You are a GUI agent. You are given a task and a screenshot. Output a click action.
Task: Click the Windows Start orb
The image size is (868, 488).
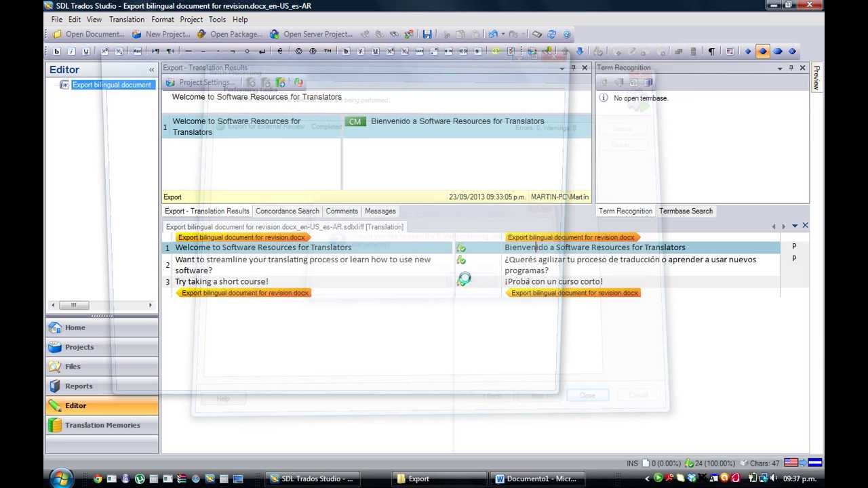(60, 478)
